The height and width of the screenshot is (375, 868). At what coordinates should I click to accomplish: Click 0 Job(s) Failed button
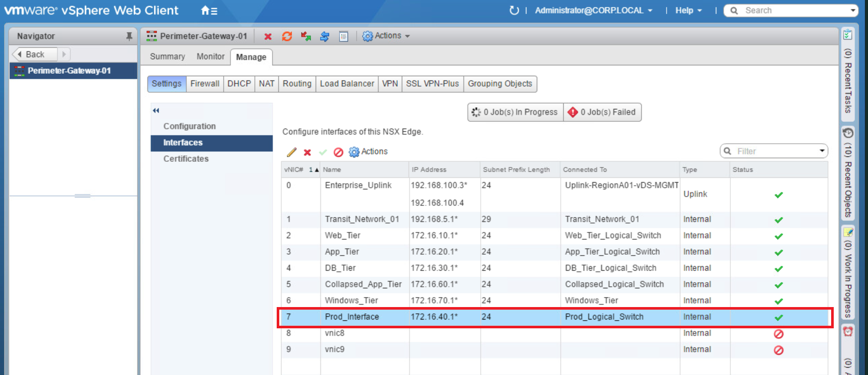pyautogui.click(x=602, y=112)
